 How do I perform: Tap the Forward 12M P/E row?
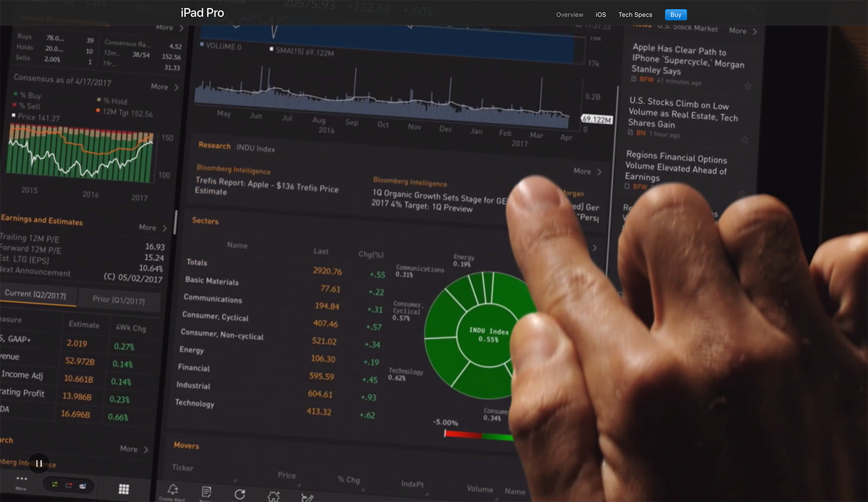click(x=81, y=253)
